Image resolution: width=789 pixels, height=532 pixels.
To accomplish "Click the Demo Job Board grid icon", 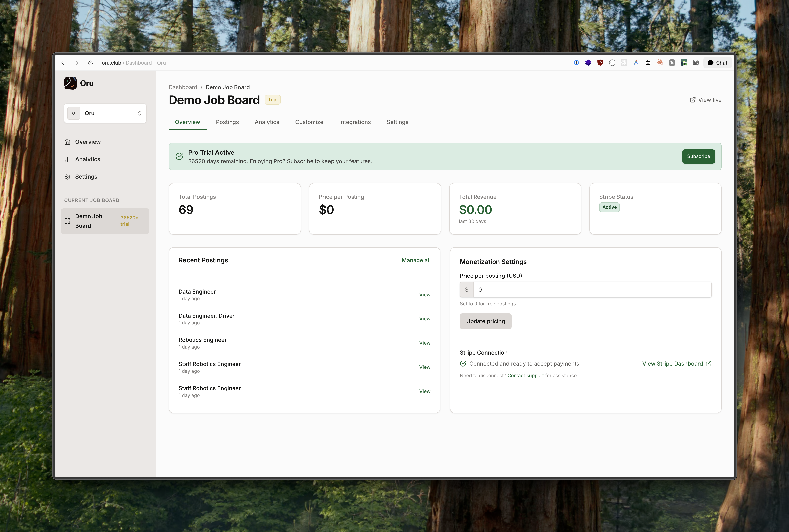I will coord(67,221).
